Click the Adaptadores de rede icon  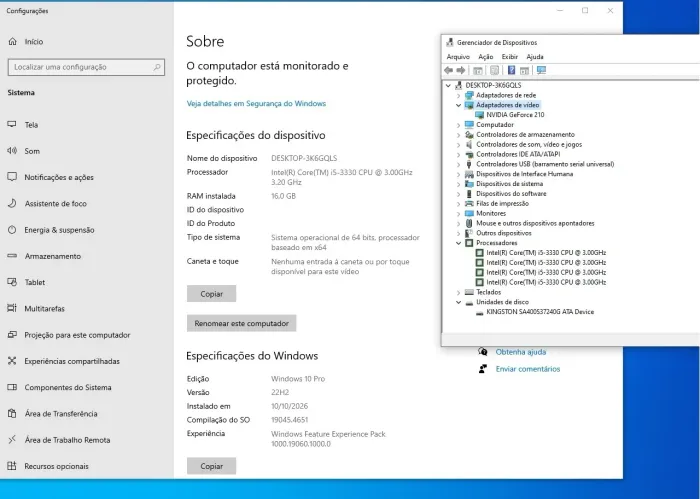469,95
